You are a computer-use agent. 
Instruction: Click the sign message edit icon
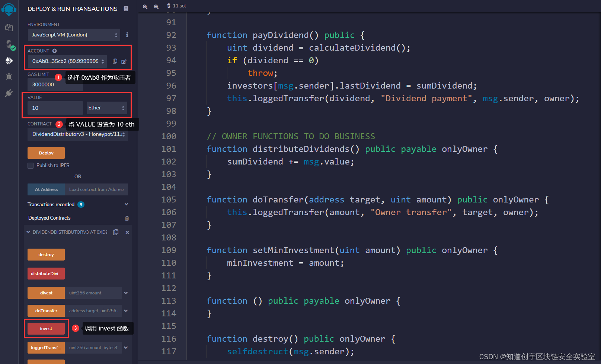124,61
